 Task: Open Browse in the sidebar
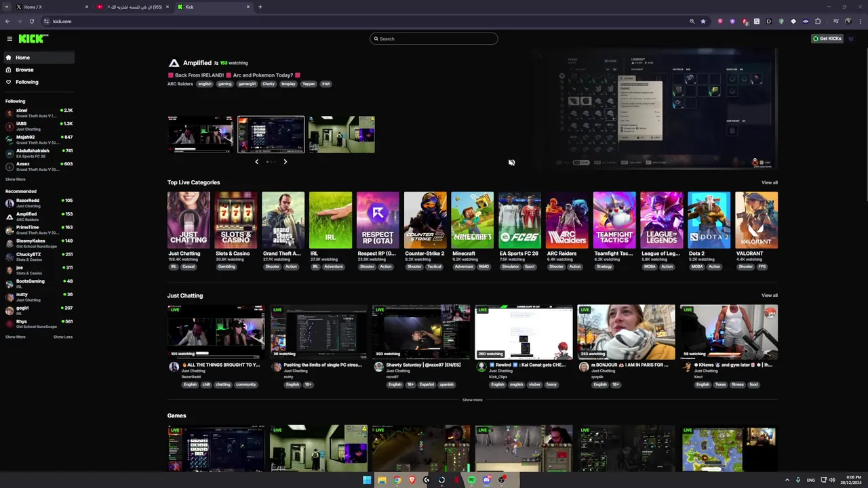tap(38, 70)
